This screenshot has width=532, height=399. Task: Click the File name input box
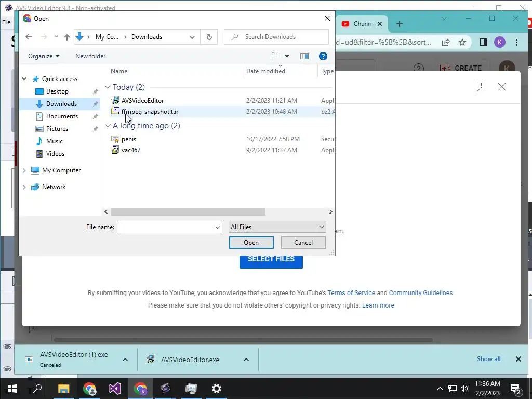click(165, 227)
